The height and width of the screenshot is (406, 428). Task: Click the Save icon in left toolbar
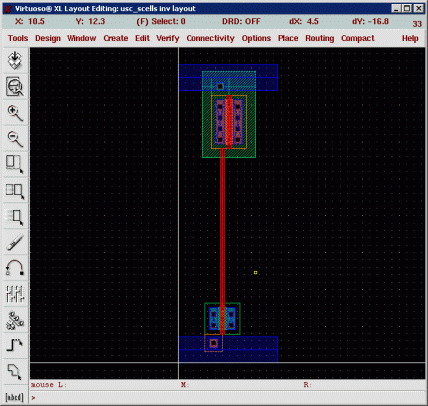[15, 60]
